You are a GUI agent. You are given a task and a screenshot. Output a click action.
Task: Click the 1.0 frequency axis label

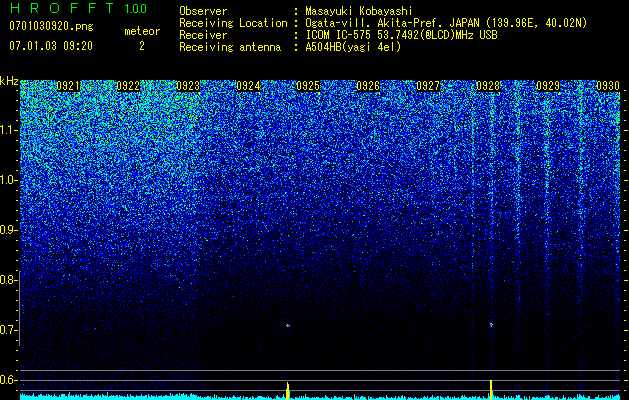coord(9,180)
